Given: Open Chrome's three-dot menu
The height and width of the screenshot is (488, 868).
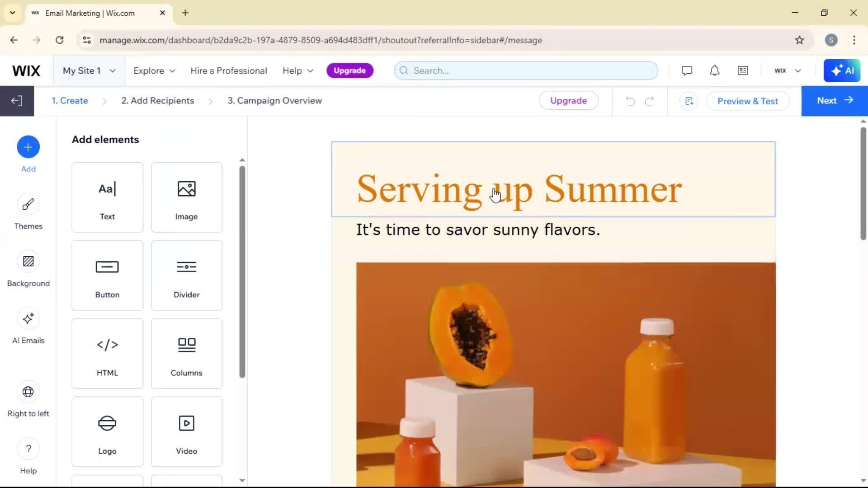Looking at the screenshot, I should (x=854, y=40).
